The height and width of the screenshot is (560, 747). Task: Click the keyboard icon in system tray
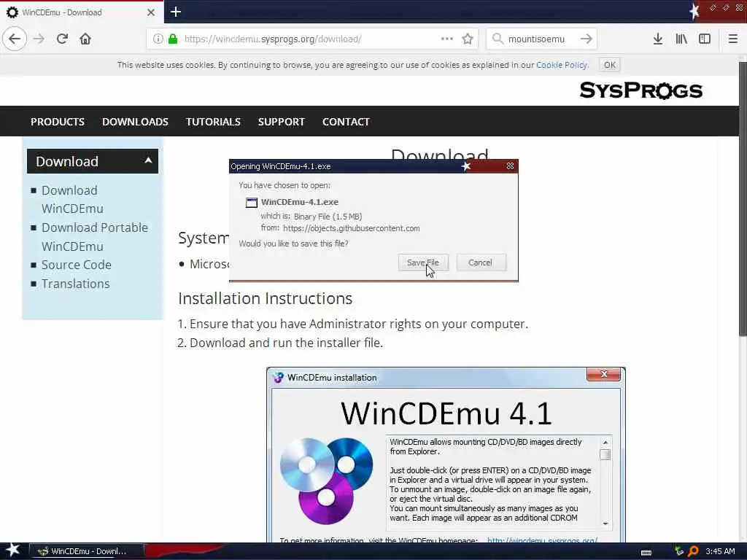coord(646,553)
